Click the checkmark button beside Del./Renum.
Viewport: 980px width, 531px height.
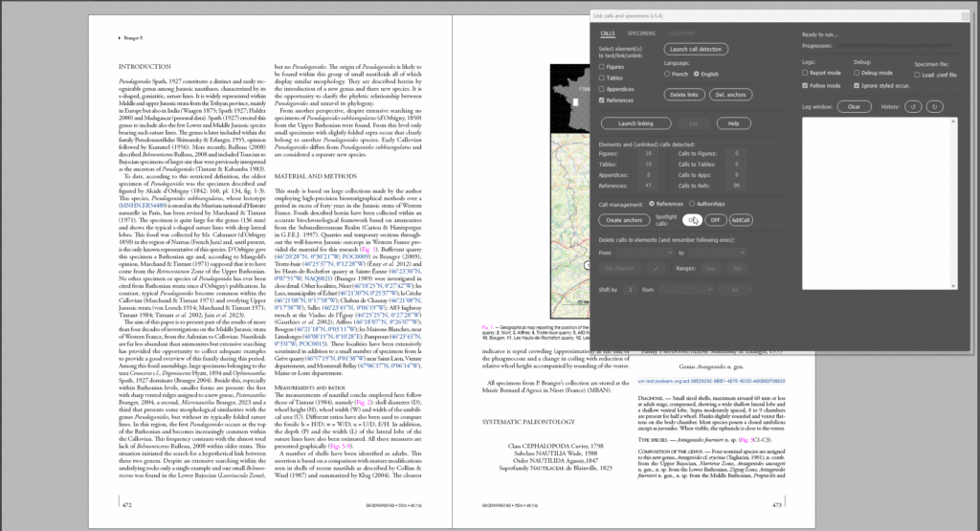(x=656, y=268)
